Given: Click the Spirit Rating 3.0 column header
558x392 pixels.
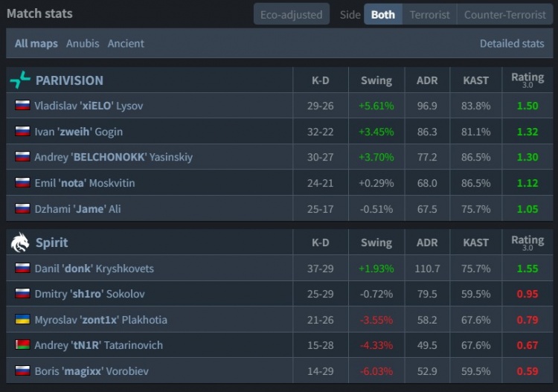Looking at the screenshot, I should pos(527,242).
